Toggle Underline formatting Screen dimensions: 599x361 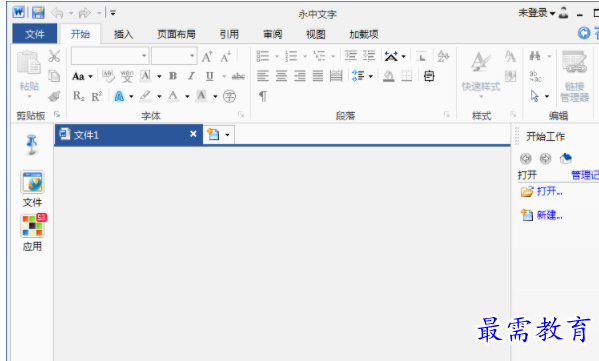point(209,76)
